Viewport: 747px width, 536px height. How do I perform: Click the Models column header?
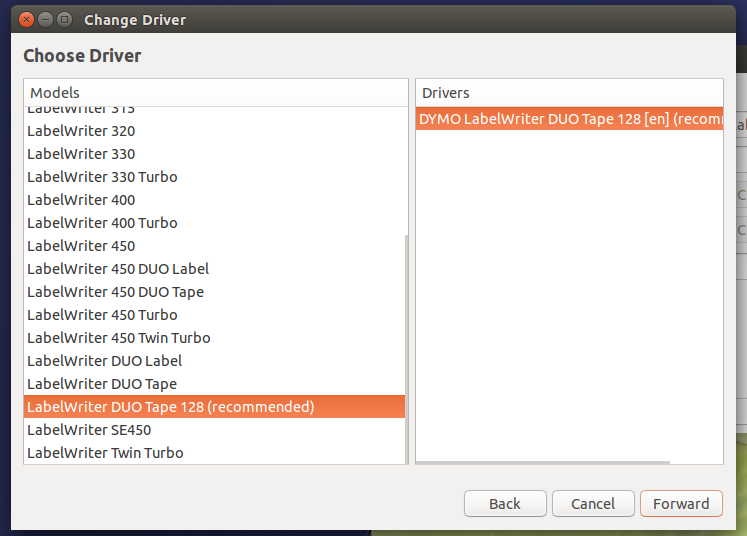216,93
